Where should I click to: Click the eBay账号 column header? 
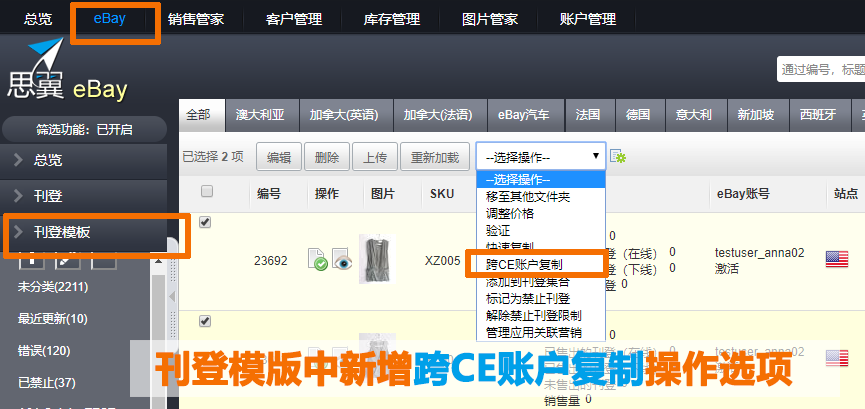point(743,194)
